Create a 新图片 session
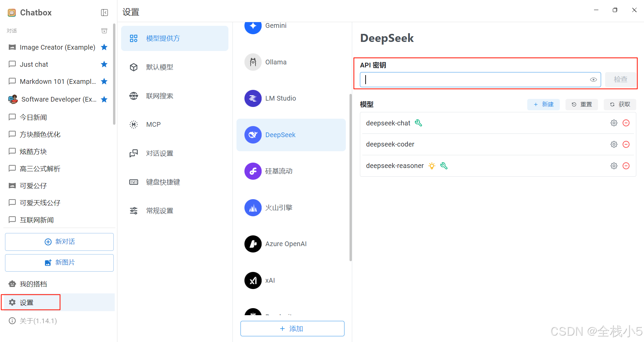Viewport: 644px width, 342px height. [59, 263]
